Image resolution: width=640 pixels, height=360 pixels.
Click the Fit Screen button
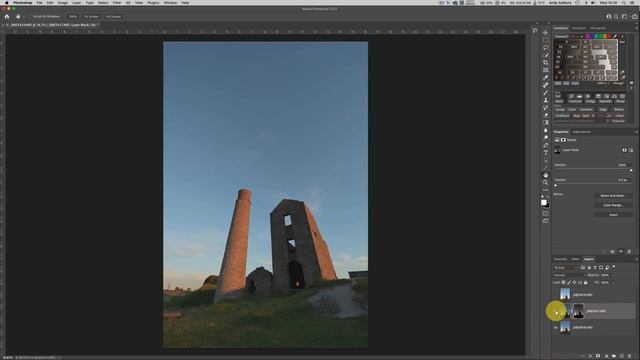click(x=91, y=17)
